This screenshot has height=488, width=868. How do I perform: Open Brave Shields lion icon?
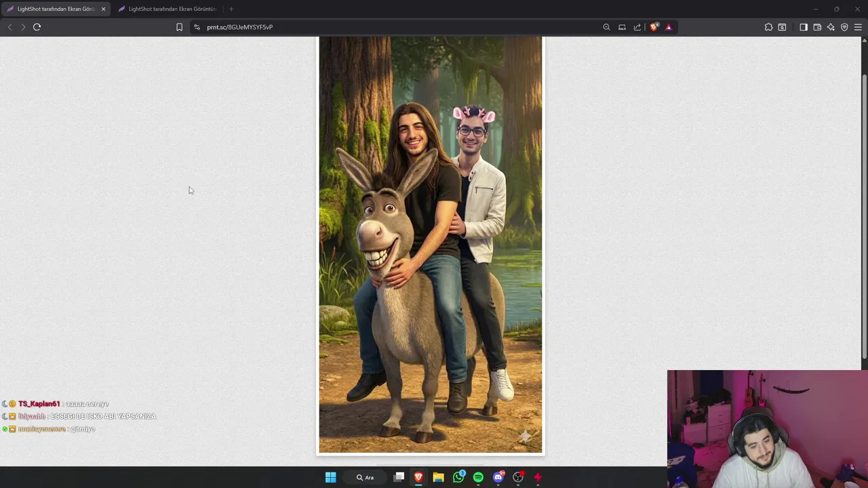(654, 27)
